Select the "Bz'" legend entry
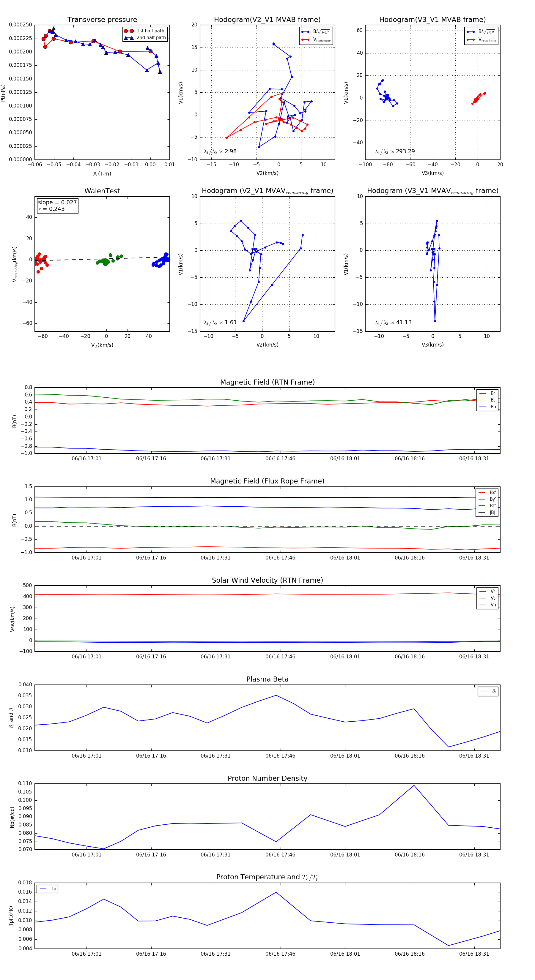535x980 pixels. click(x=487, y=506)
